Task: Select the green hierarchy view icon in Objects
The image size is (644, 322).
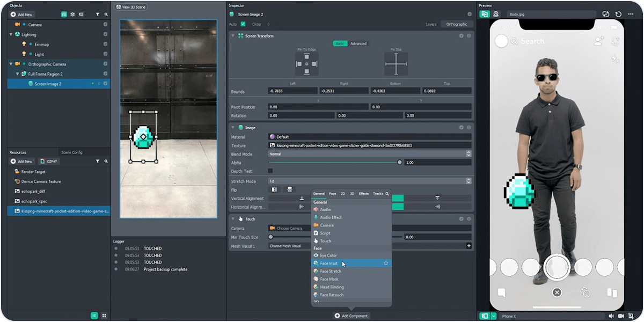Action: point(64,14)
